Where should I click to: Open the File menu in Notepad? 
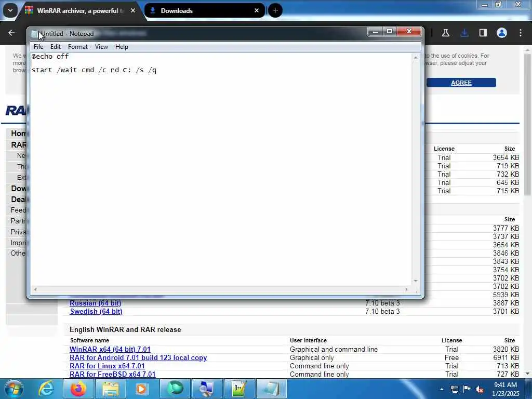point(38,47)
